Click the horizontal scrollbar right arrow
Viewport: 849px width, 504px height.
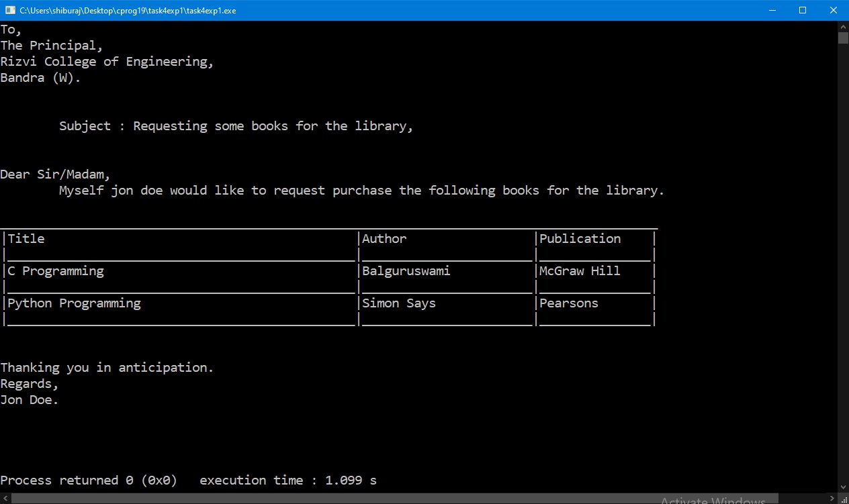click(x=832, y=499)
